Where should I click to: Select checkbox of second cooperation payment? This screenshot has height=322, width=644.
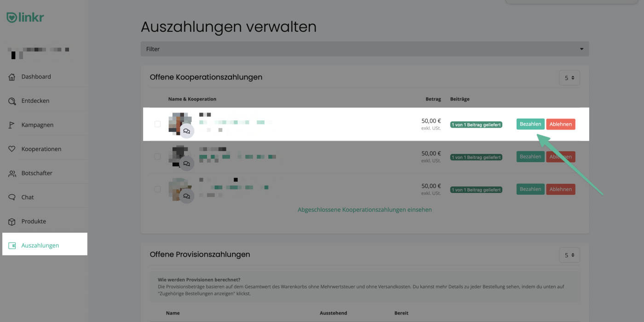(158, 157)
